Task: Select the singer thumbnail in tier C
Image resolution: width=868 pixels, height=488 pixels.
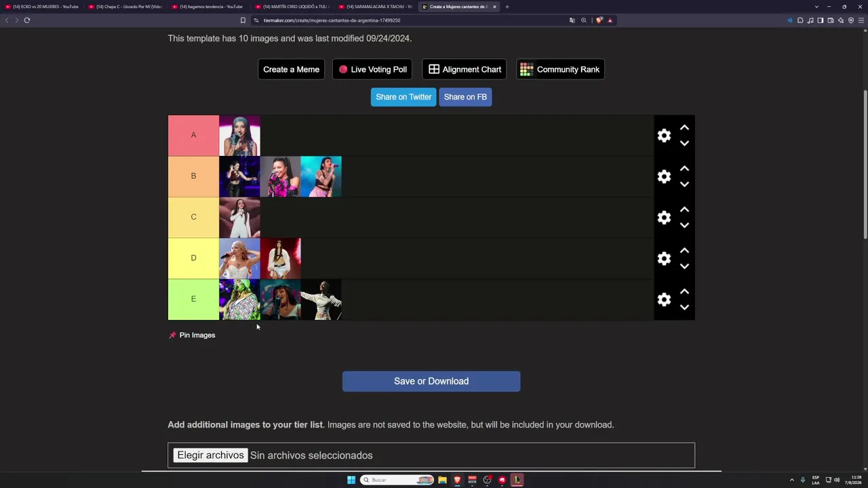Action: 239,218
